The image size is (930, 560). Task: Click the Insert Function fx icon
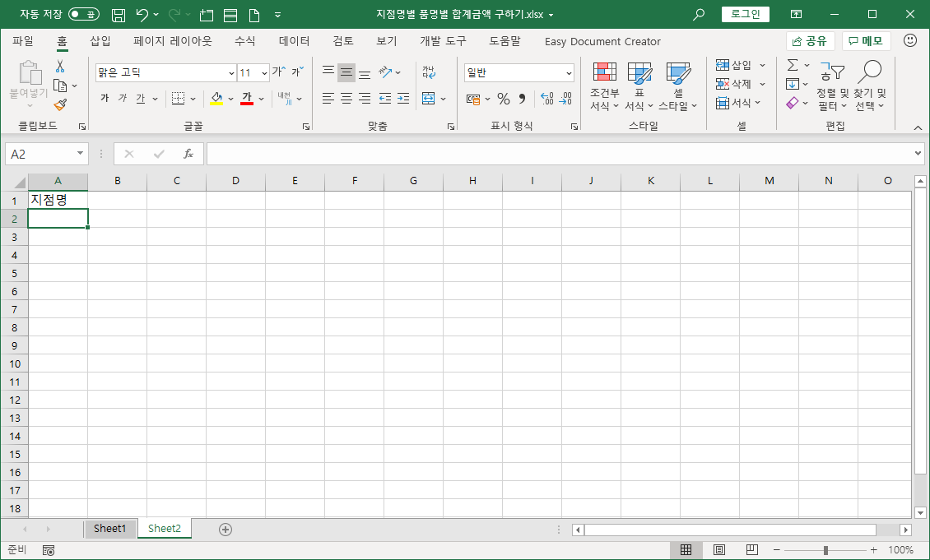(x=188, y=154)
